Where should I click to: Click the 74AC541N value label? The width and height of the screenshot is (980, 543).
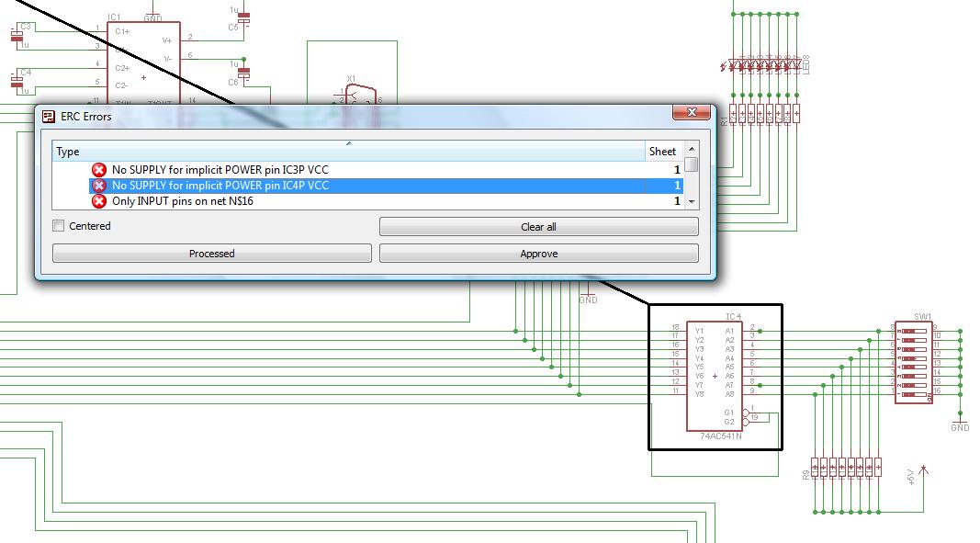(721, 436)
